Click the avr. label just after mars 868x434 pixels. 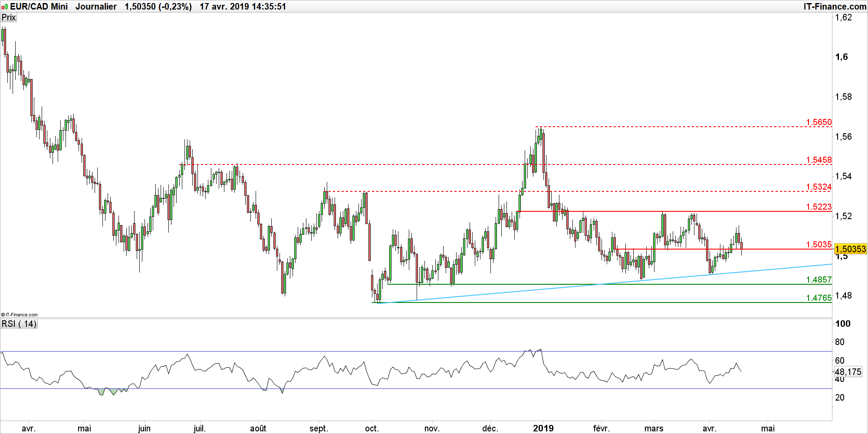tap(709, 428)
